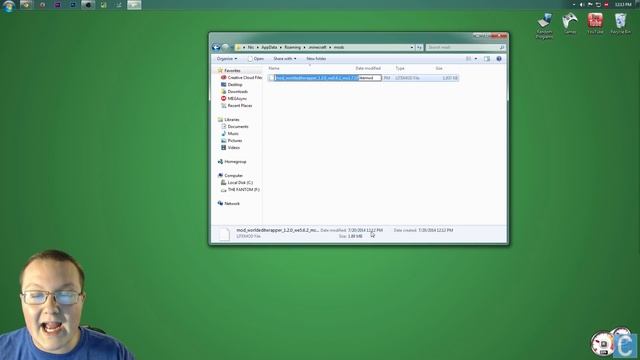
Task: Click the Search mods input field
Action: point(466,47)
